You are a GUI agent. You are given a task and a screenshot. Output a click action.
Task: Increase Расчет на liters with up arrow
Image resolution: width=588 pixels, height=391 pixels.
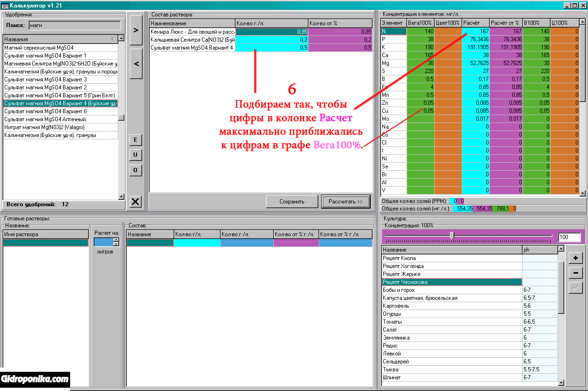(x=116, y=240)
